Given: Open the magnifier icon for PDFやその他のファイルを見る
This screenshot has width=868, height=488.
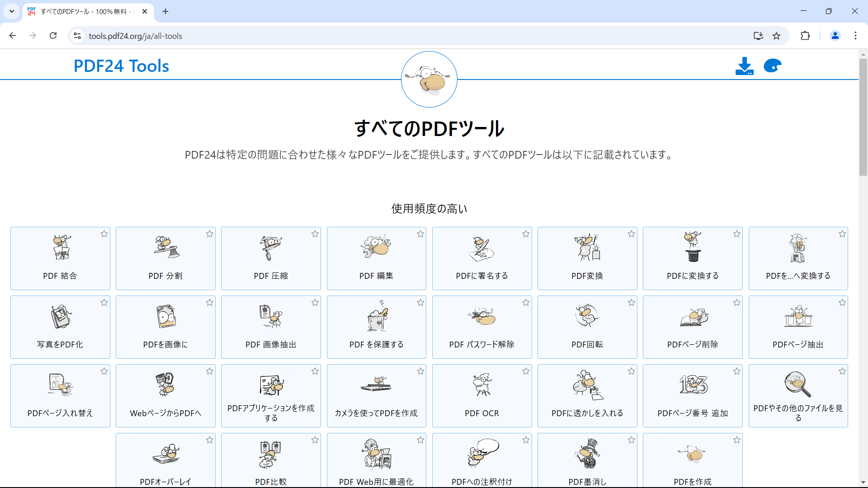Looking at the screenshot, I should click(x=798, y=384).
